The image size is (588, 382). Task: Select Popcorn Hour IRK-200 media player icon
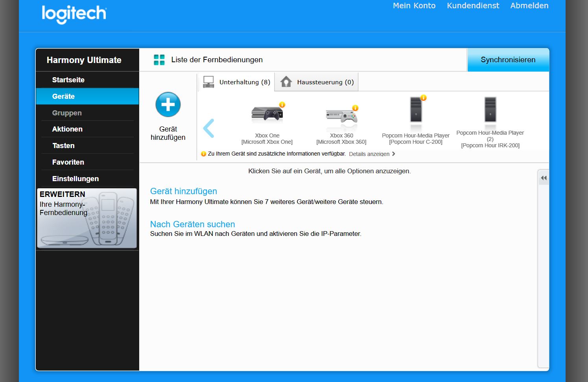[x=490, y=109]
